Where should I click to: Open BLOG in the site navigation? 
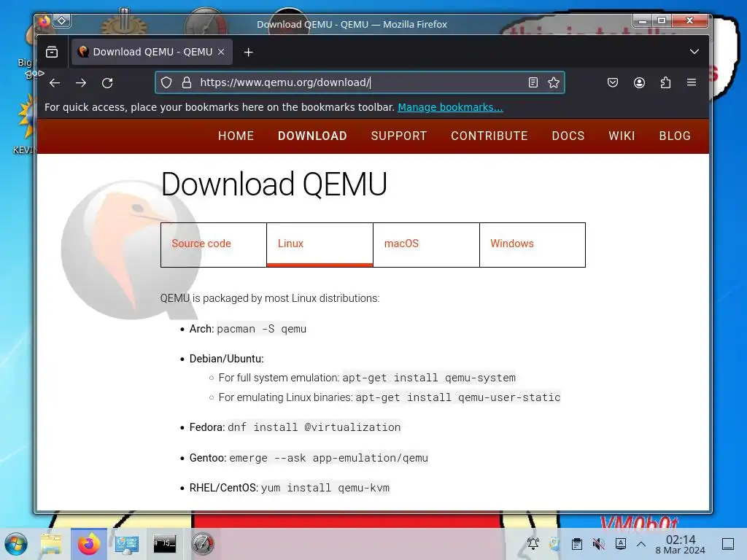675,136
